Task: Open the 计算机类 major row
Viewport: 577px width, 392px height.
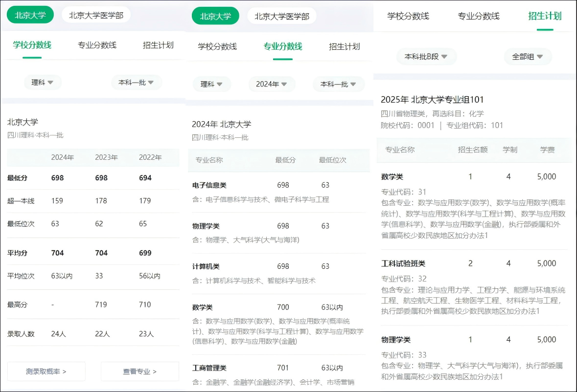Action: pos(206,266)
